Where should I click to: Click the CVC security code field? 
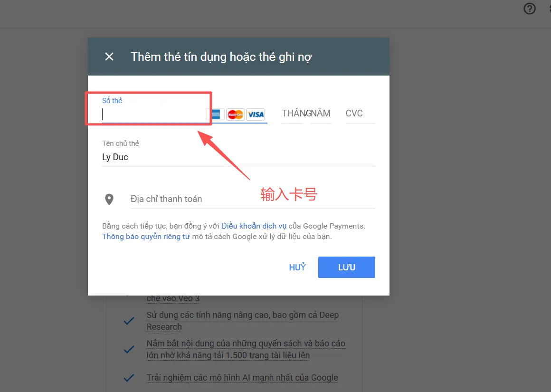click(360, 114)
